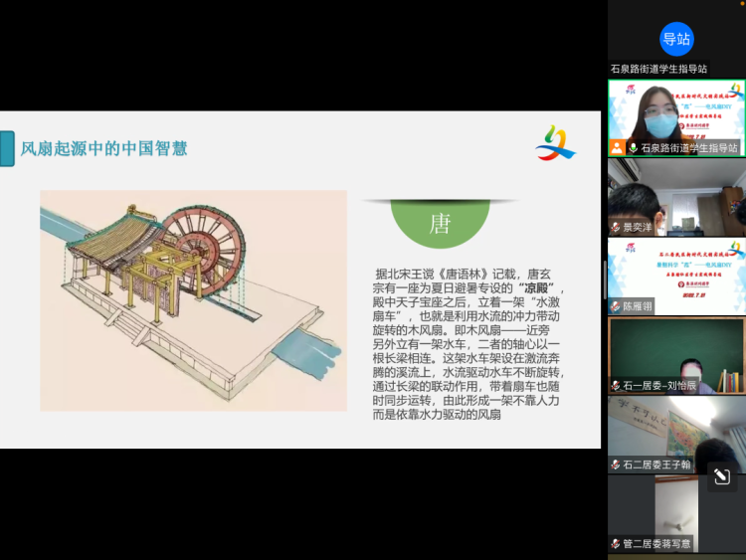Click the blue 导站 avatar circle
746x560 pixels.
pos(676,39)
